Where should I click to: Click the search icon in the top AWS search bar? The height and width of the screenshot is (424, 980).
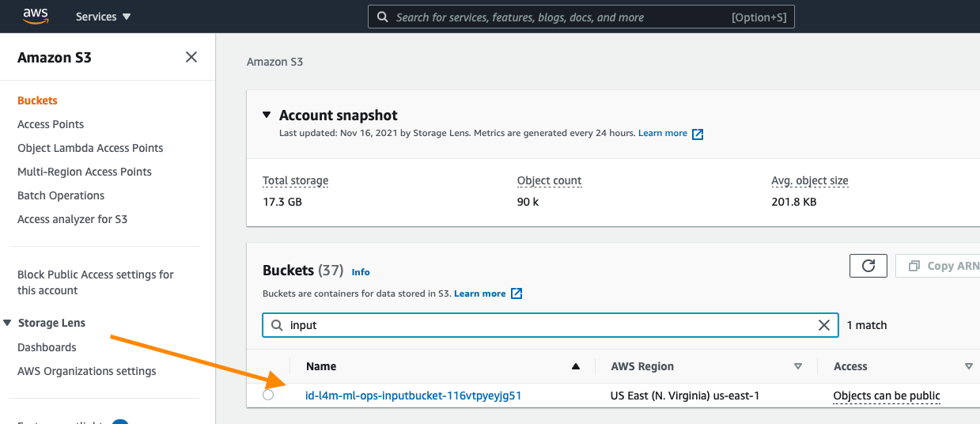point(383,17)
